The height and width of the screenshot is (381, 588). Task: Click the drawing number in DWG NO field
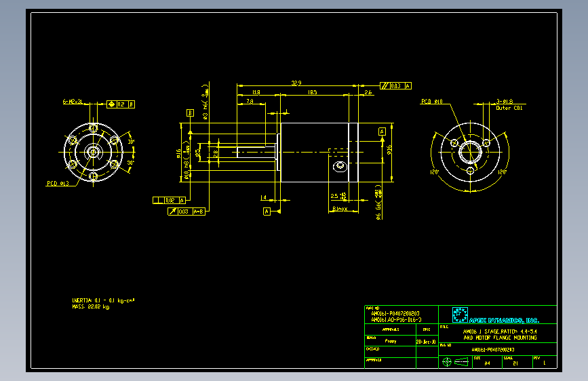point(493,350)
